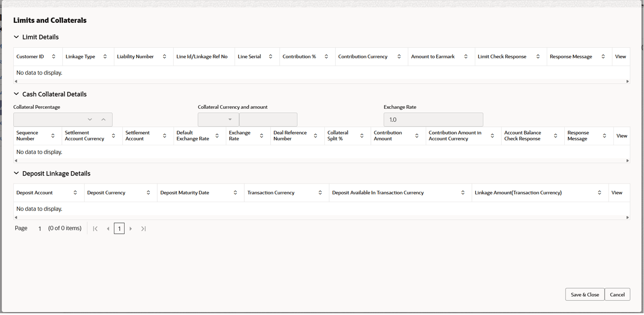Image resolution: width=644 pixels, height=315 pixels.
Task: Sort by Deposit Currency column
Action: [149, 193]
